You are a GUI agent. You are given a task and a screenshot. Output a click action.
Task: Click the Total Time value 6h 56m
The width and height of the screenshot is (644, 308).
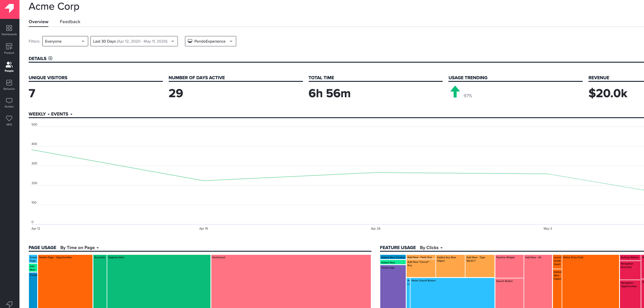[x=330, y=93]
